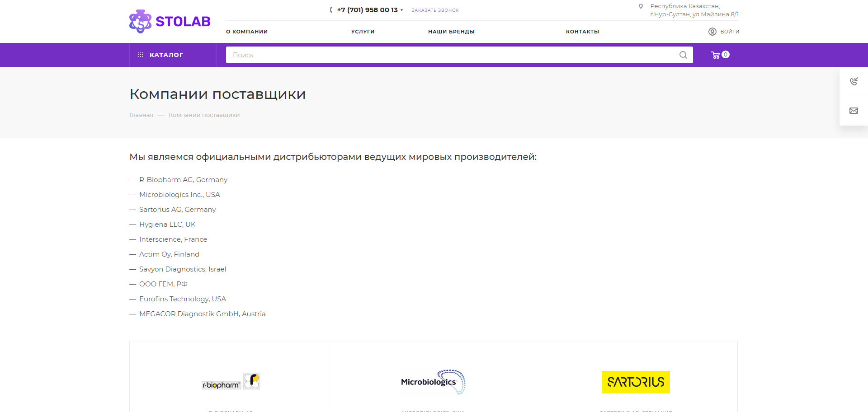This screenshot has height=412, width=868.
Task: Click the catalog grid dots icon
Action: [141, 55]
